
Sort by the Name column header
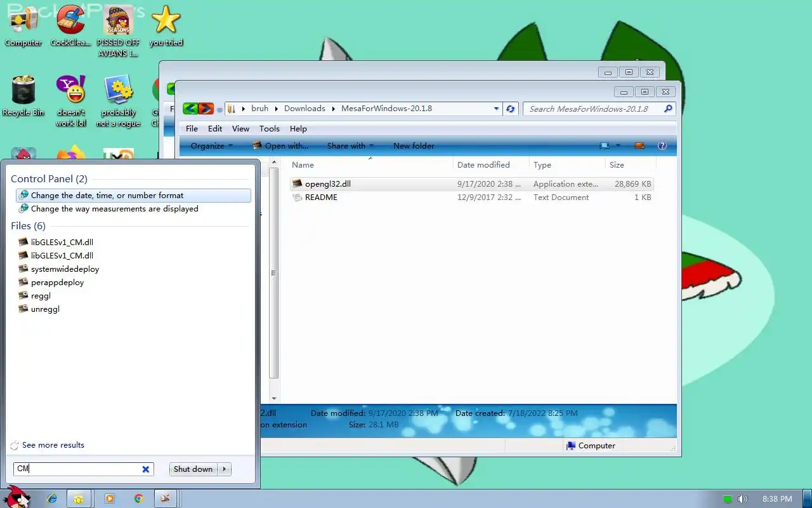pyautogui.click(x=371, y=164)
